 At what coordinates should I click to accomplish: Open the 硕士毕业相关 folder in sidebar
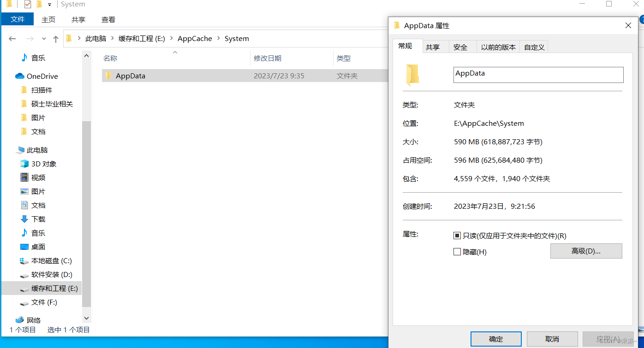pos(52,104)
